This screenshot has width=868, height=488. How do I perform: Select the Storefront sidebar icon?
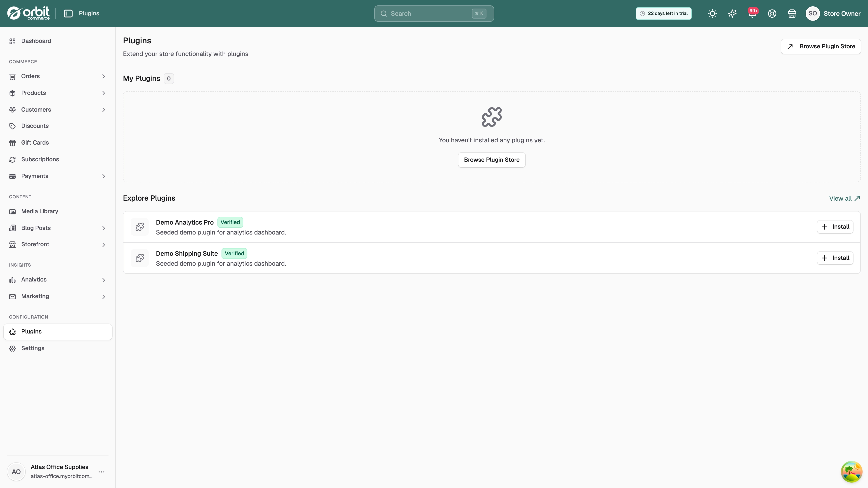coord(12,244)
